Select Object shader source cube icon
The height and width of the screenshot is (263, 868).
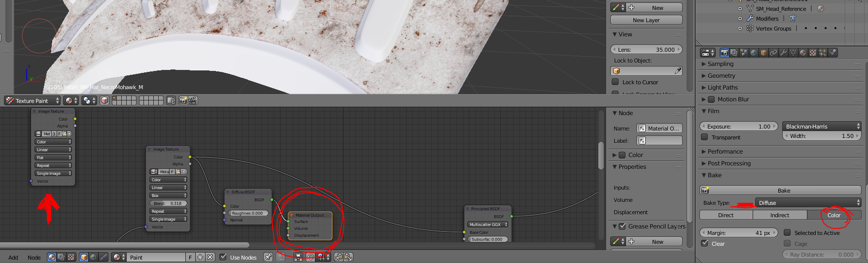point(84,257)
